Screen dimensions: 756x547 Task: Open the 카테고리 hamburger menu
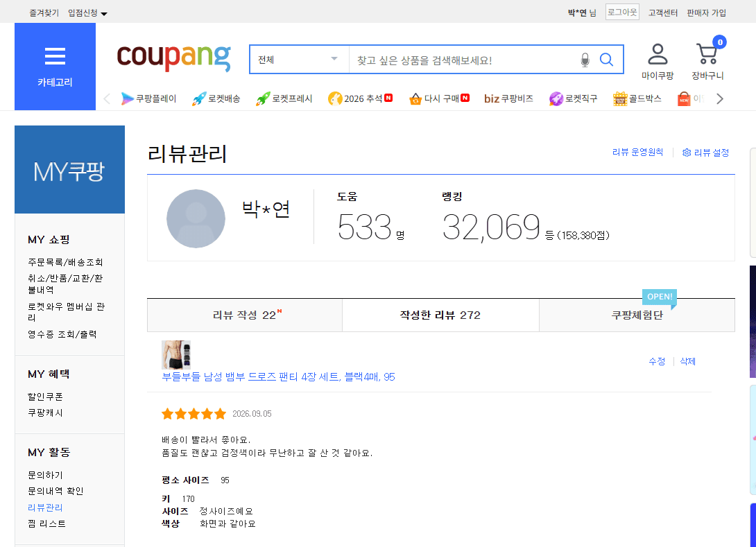(55, 67)
